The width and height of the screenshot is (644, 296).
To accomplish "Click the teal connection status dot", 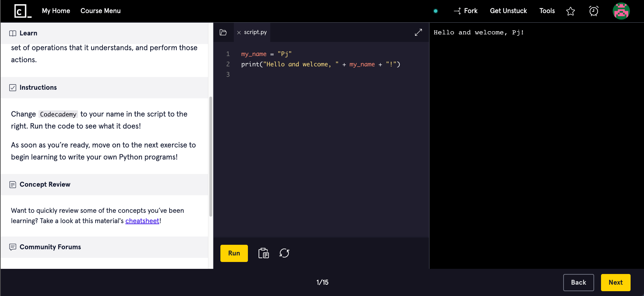I will pyautogui.click(x=436, y=11).
